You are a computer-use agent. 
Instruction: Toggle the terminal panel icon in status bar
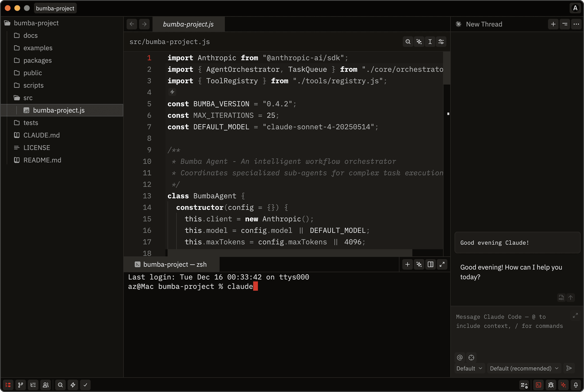(538, 385)
